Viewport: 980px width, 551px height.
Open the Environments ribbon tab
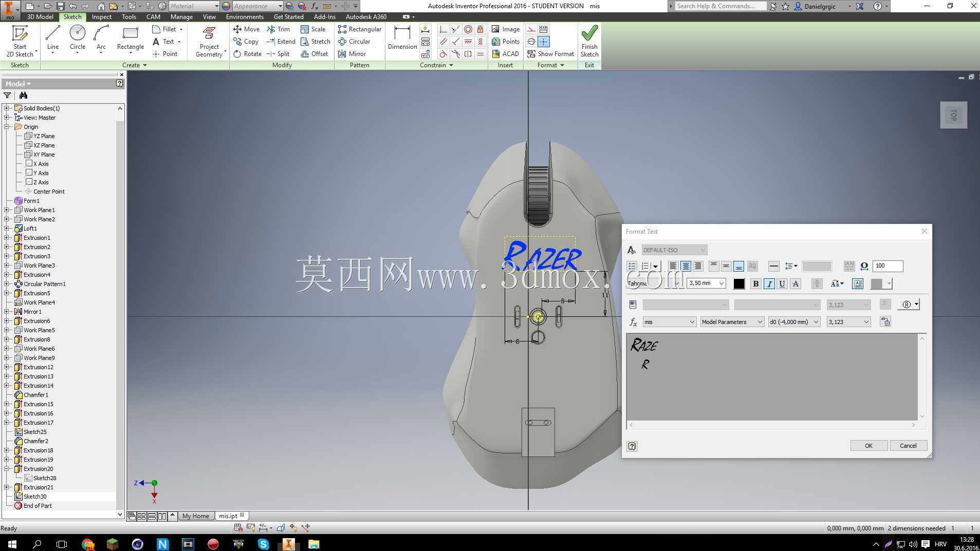[x=245, y=17]
